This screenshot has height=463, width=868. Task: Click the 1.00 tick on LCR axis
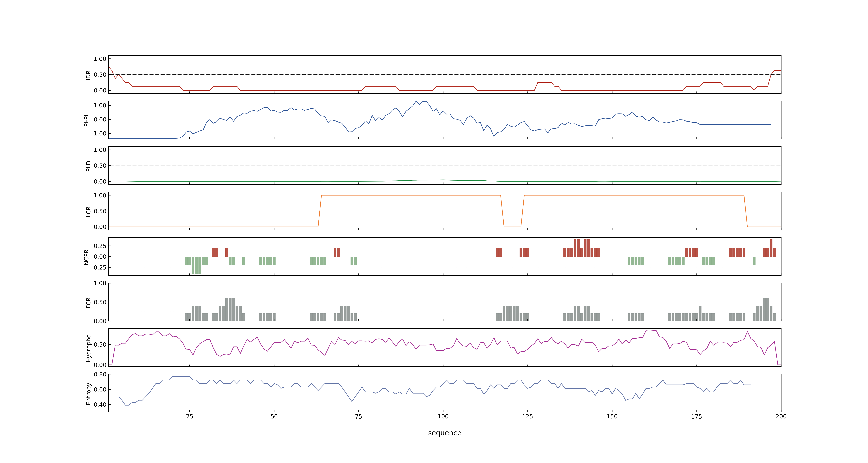100,195
